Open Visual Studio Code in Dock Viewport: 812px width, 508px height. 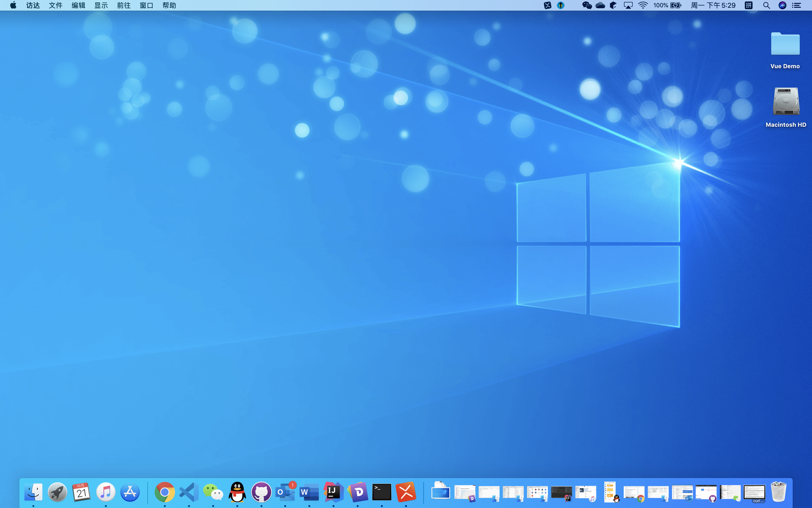click(189, 492)
